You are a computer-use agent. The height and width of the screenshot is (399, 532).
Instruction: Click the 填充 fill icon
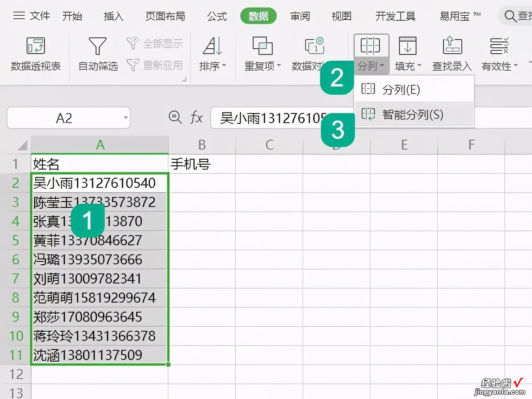(x=408, y=46)
